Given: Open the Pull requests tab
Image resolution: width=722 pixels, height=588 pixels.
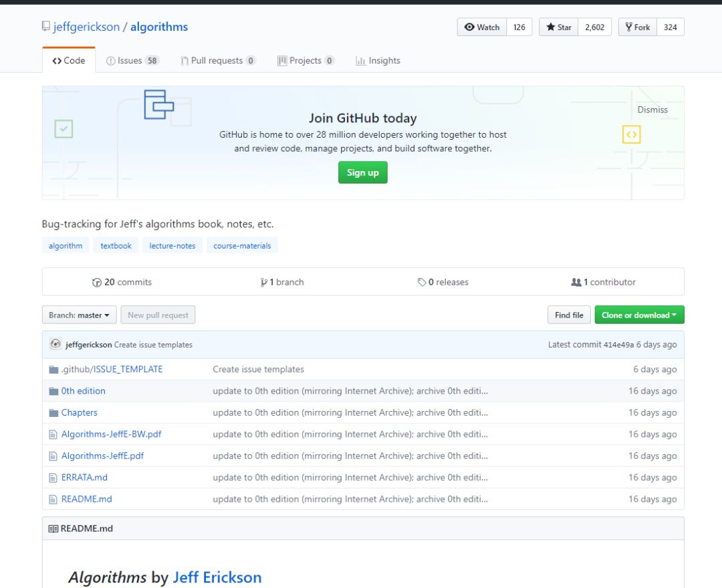Looking at the screenshot, I should pos(217,61).
